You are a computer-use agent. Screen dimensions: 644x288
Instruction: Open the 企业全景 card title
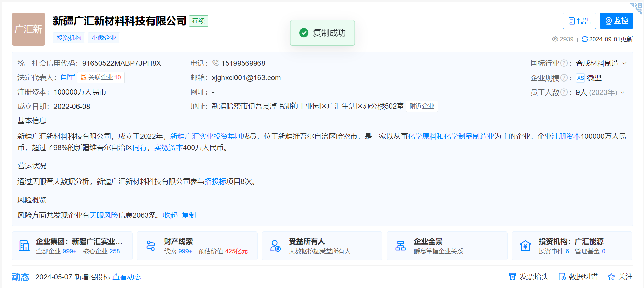tap(428, 241)
